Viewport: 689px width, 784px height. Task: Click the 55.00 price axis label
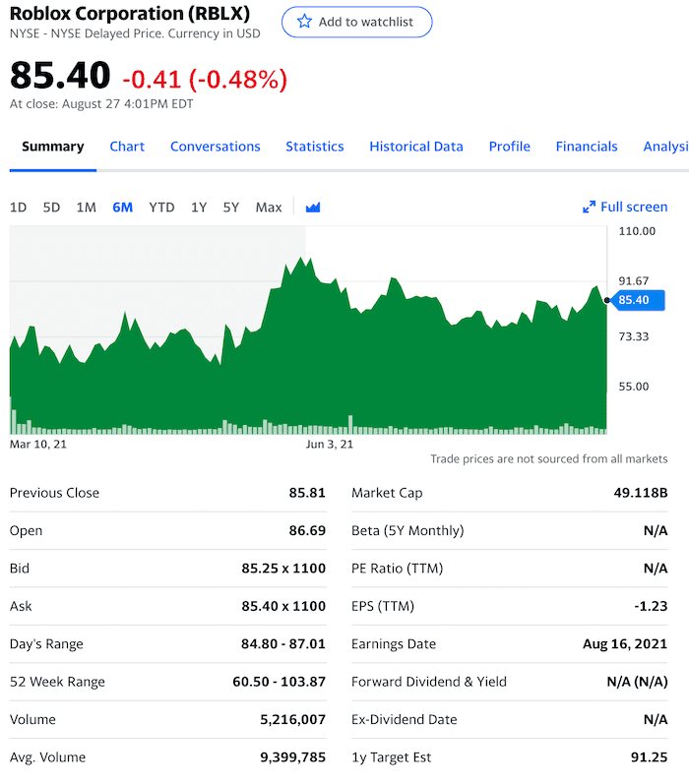click(634, 387)
